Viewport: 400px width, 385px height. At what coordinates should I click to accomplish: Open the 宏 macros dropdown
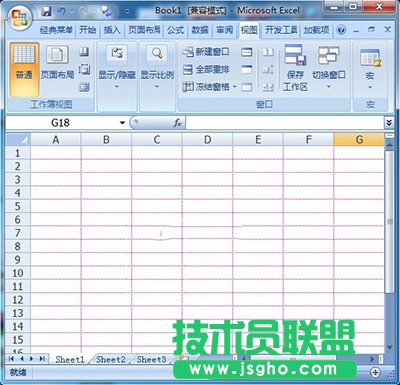370,68
